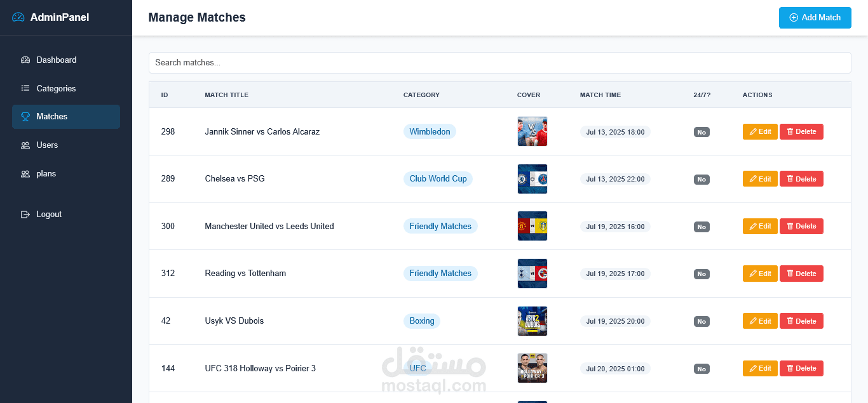
Task: Delete the Jannik Sinner vs Carlos Alcaraz match
Action: coord(801,131)
